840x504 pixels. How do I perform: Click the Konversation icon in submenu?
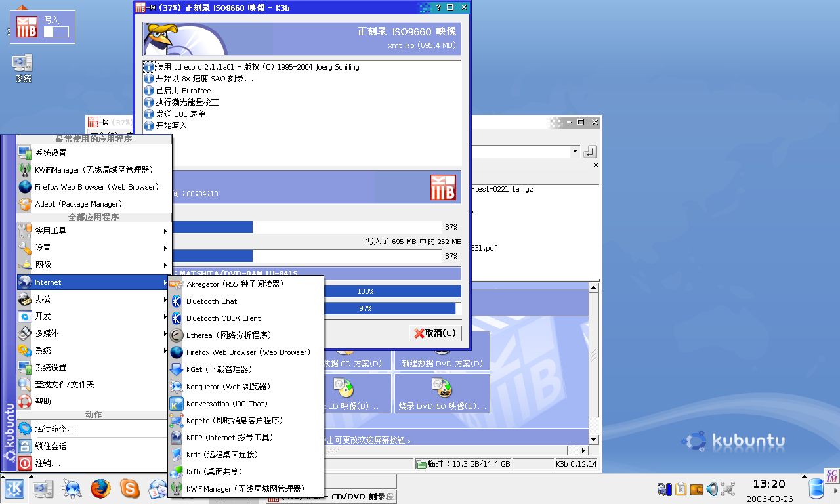pos(177,404)
